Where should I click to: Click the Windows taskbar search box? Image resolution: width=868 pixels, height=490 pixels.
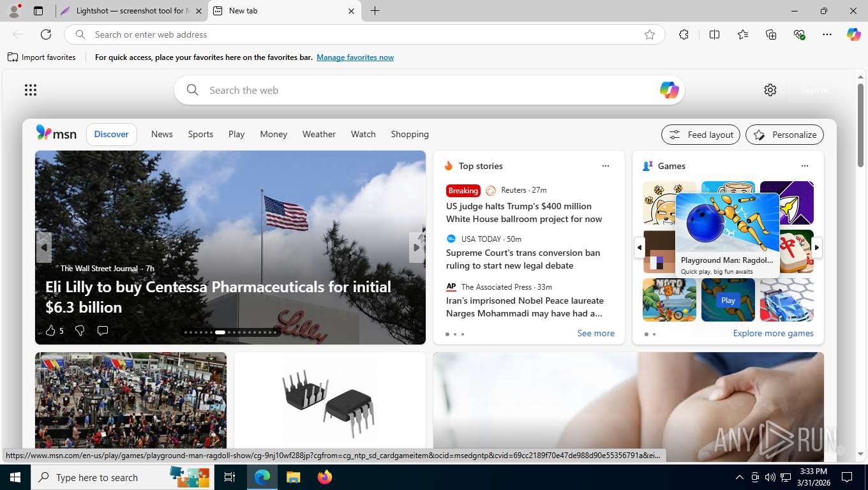(x=121, y=477)
